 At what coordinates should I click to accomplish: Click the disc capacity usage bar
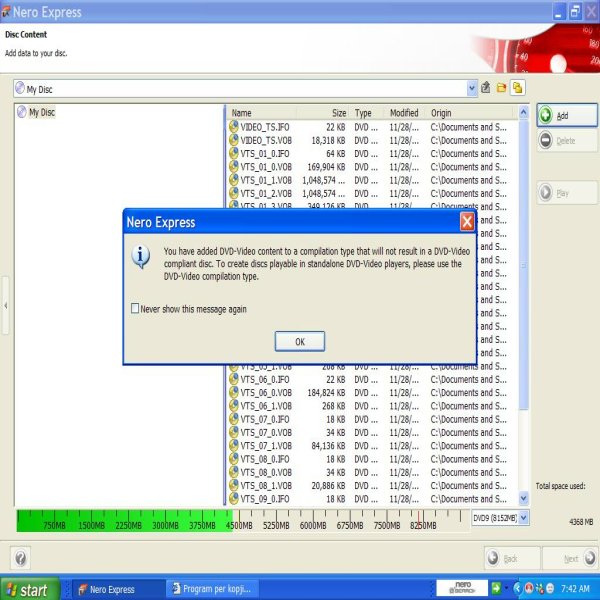point(243,521)
